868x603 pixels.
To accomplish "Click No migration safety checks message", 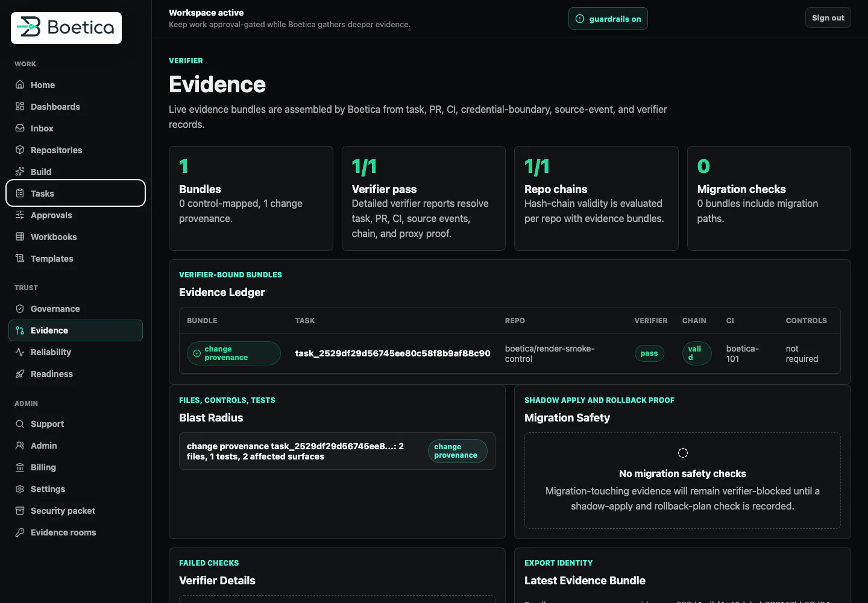I will click(x=682, y=474).
